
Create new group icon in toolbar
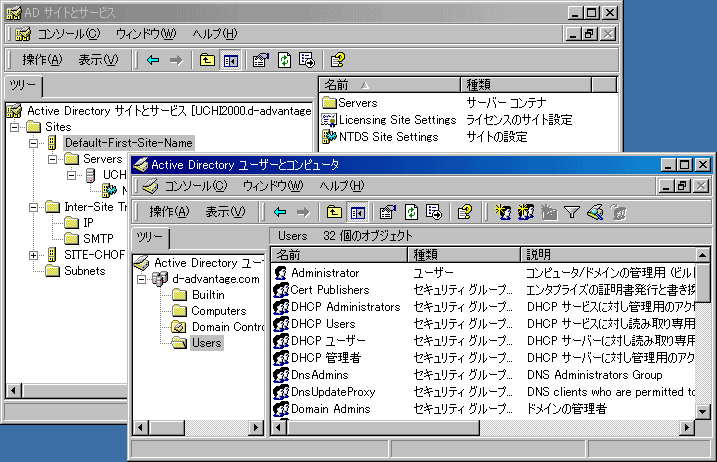click(526, 212)
